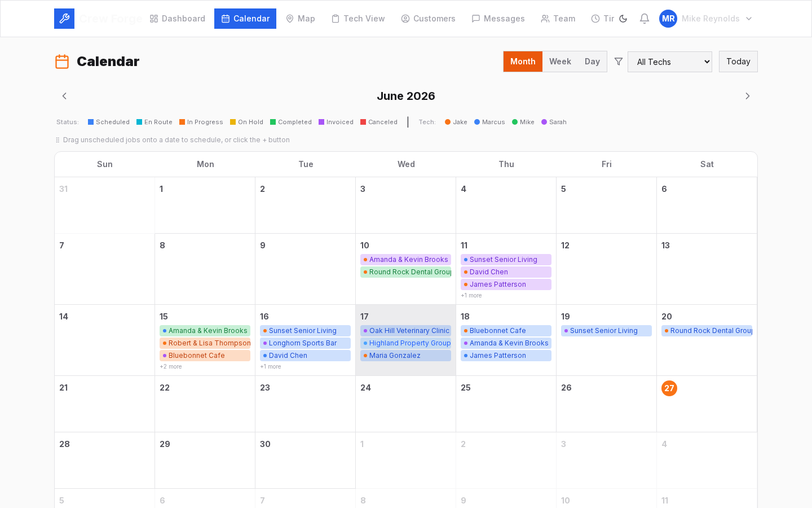Toggle dark mode moon icon
The height and width of the screenshot is (508, 812).
tap(623, 19)
